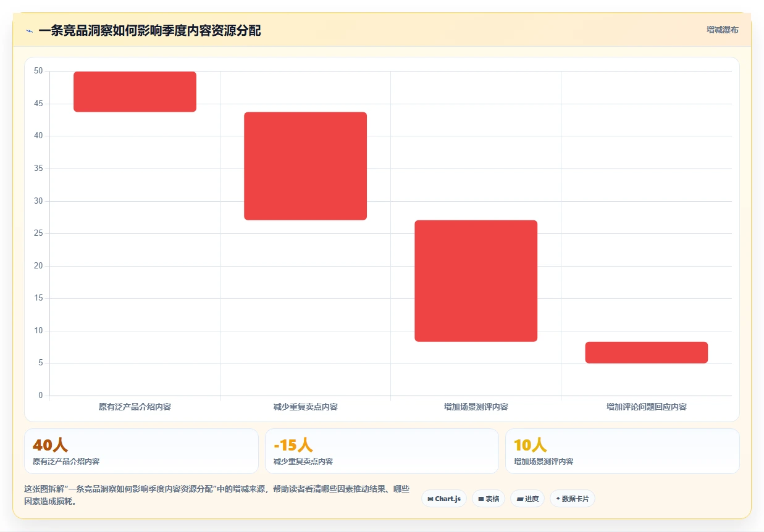The image size is (764, 532).
Task: Click the red bar for 减少重复卖点内容
Action: (305, 166)
